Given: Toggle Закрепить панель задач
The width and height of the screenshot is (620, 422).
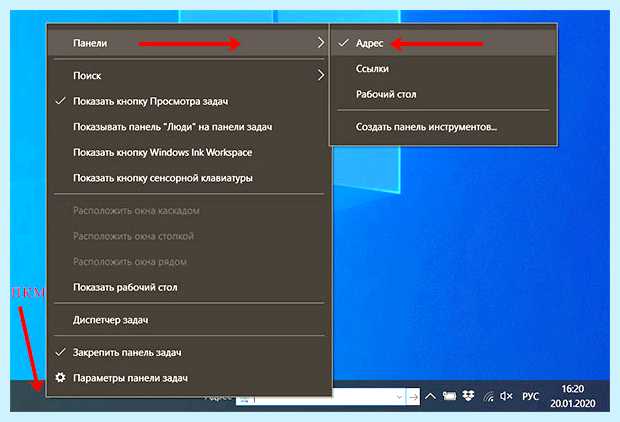Looking at the screenshot, I should (188, 352).
